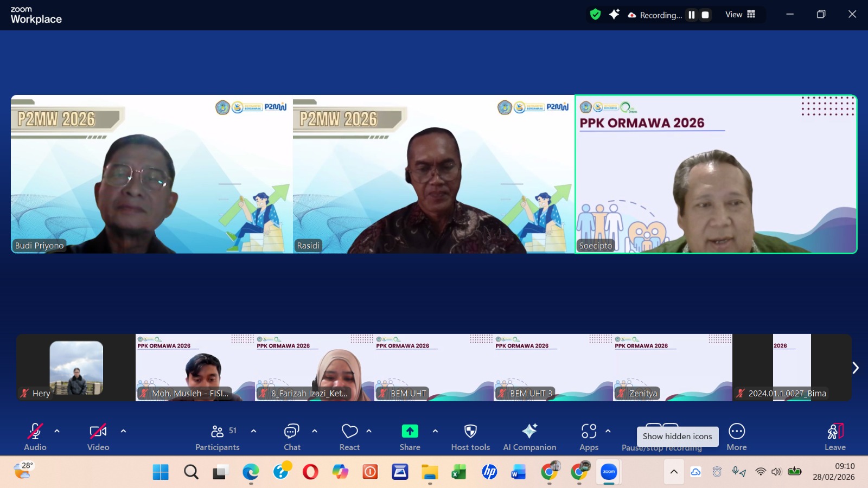Pause the meeting recording
Image resolution: width=868 pixels, height=488 pixels.
coord(692,15)
